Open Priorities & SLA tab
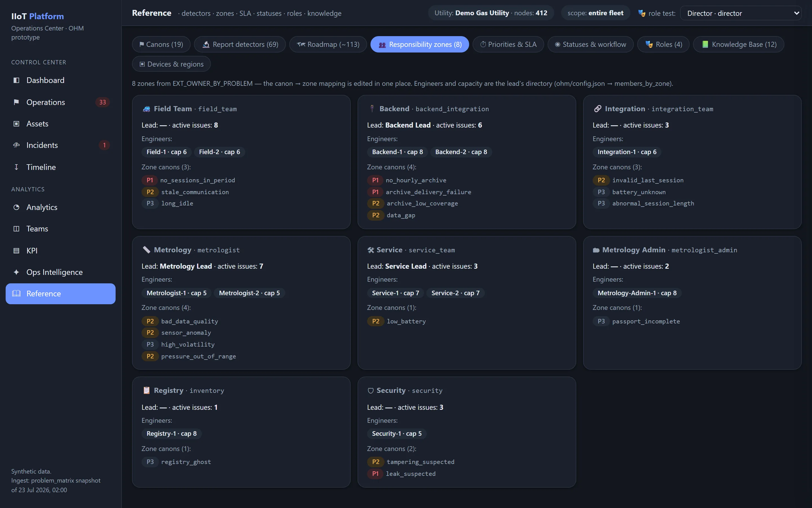Image resolution: width=812 pixels, height=508 pixels. pyautogui.click(x=508, y=44)
